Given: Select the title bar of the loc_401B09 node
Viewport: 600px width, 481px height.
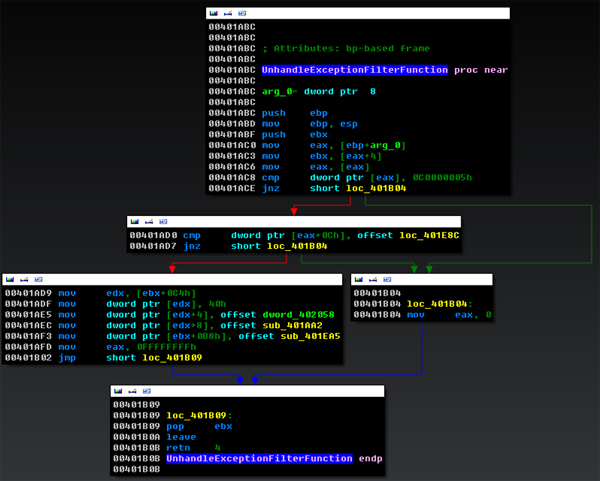Looking at the screenshot, I should [247, 391].
